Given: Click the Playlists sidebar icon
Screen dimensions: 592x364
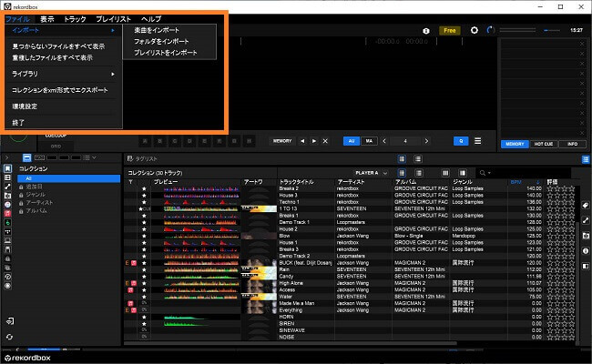Looking at the screenshot, I should point(7,177).
